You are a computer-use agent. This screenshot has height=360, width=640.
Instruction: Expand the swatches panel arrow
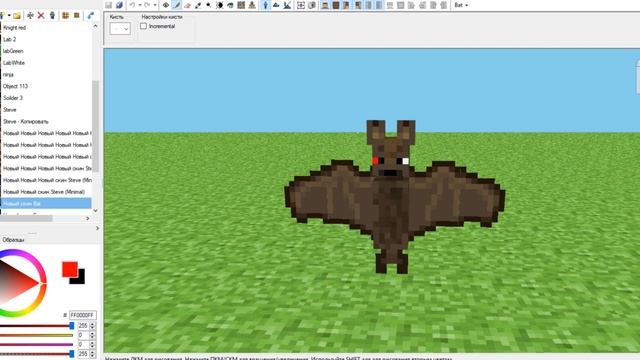pyautogui.click(x=97, y=228)
